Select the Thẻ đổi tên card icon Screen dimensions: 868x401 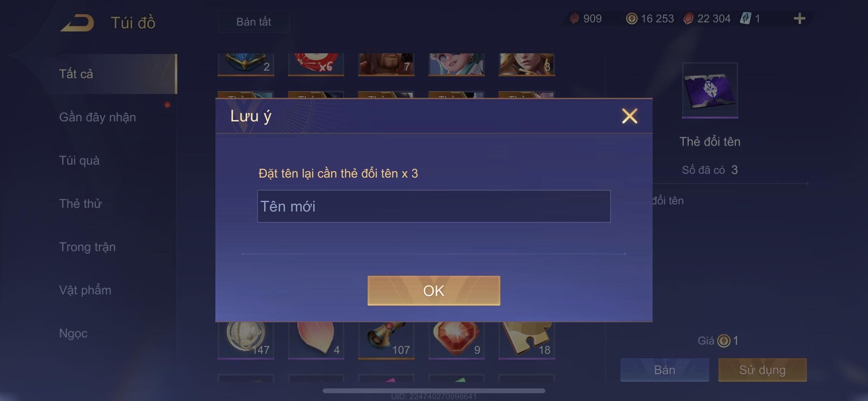click(x=710, y=90)
